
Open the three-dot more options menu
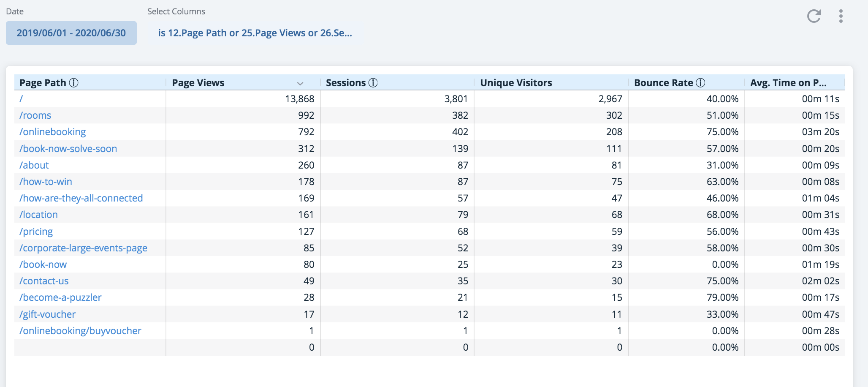coord(841,16)
